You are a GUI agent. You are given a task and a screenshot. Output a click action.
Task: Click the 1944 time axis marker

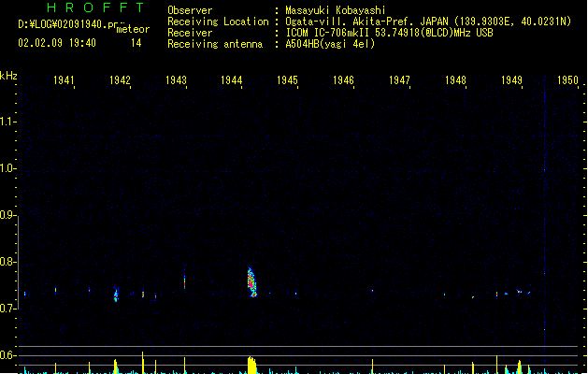(x=232, y=79)
